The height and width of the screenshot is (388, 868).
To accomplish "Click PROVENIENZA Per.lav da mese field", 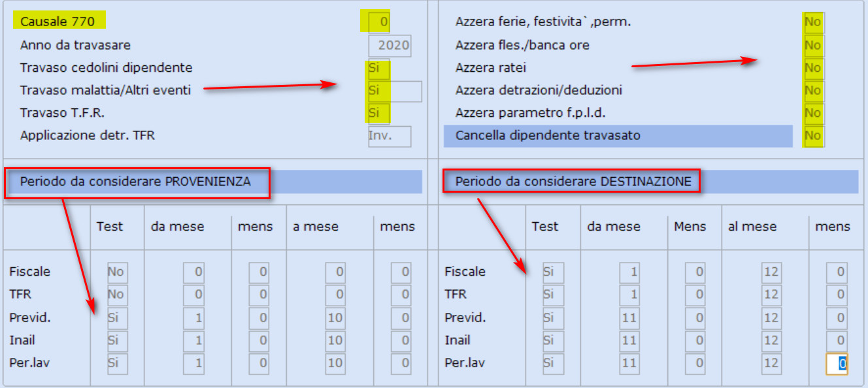I will pyautogui.click(x=193, y=363).
